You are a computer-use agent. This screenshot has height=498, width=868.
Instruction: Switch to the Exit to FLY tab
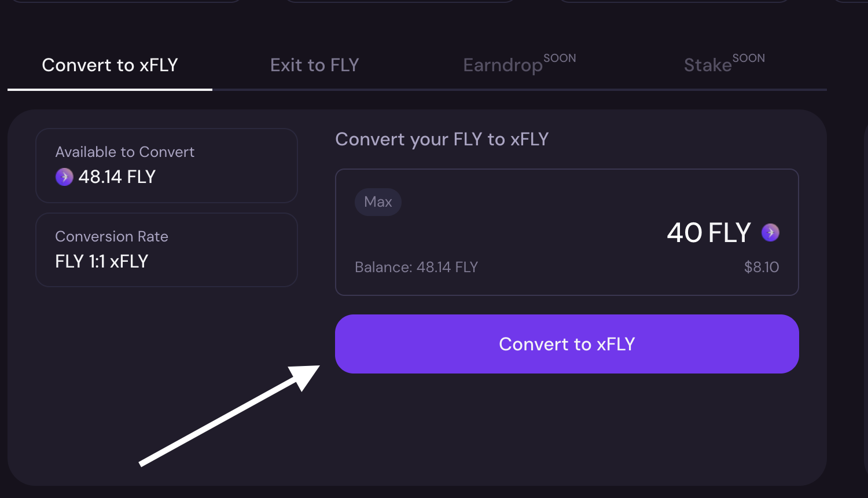pos(314,65)
